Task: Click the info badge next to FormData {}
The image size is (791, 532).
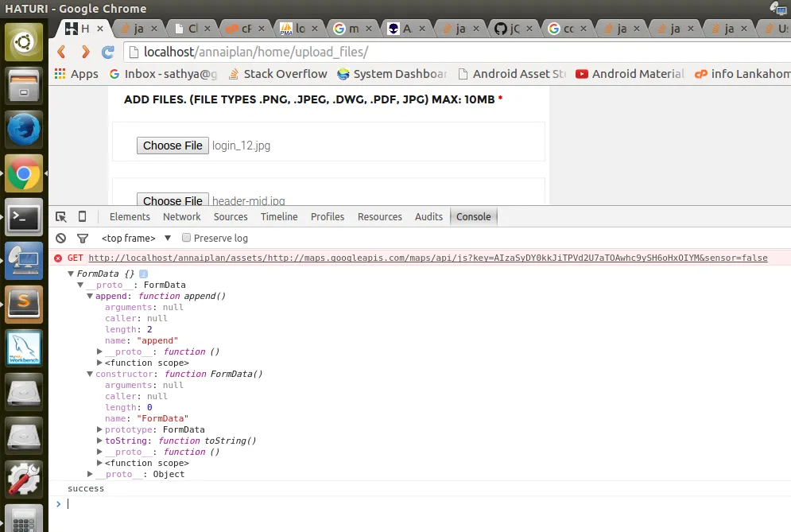Action: coord(143,274)
